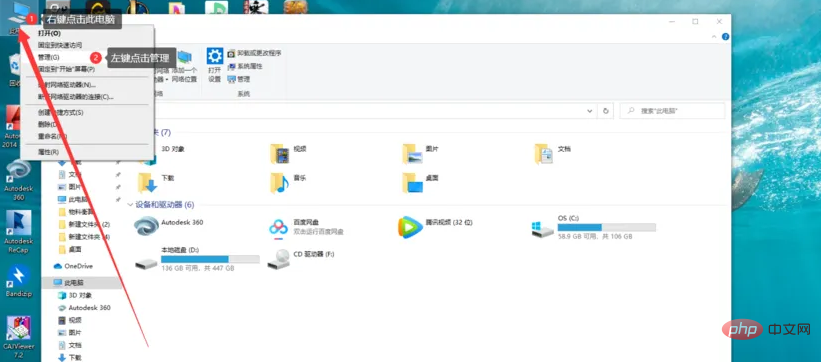821x362 pixels.
Task: Click the caption "双击运行百度网盘"
Action: [318, 232]
